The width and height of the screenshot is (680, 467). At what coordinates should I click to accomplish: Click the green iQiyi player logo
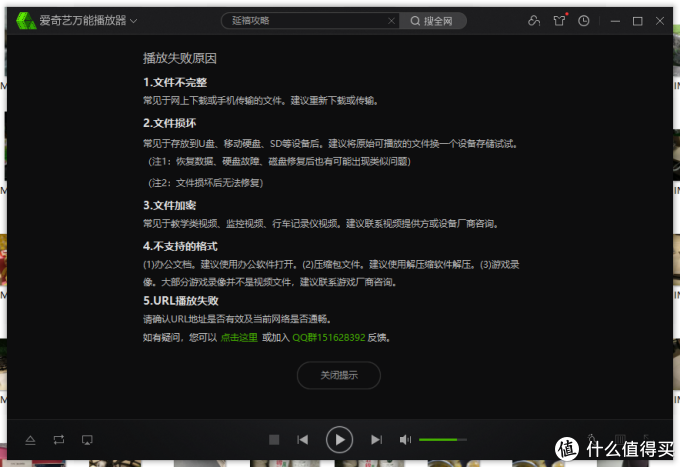click(x=26, y=21)
